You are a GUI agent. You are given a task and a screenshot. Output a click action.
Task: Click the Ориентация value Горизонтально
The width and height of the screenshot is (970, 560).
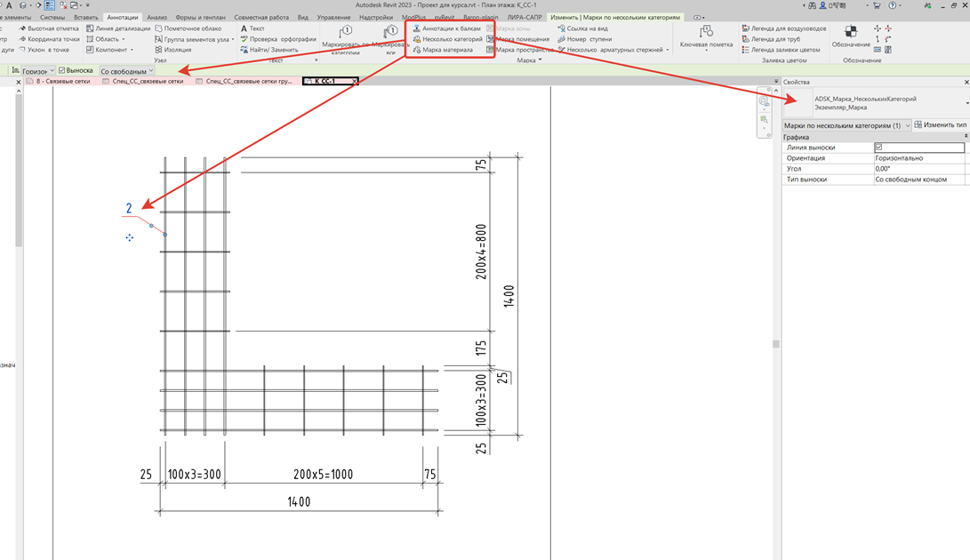[921, 158]
